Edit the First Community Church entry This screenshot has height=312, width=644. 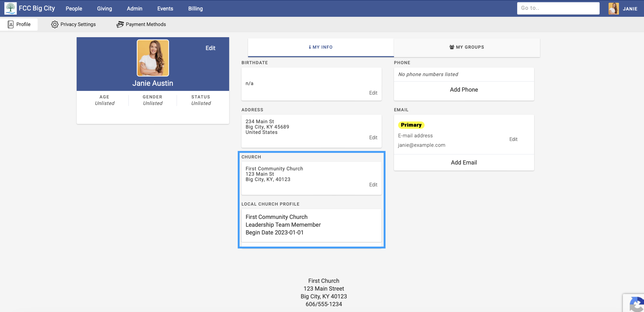373,185
